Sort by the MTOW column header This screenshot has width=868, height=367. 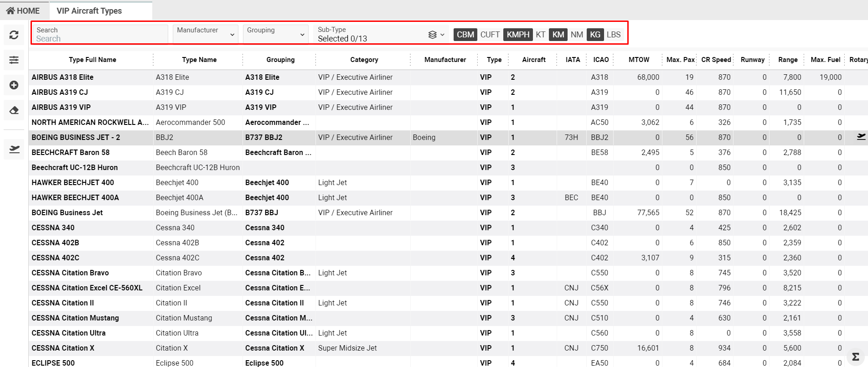point(639,60)
